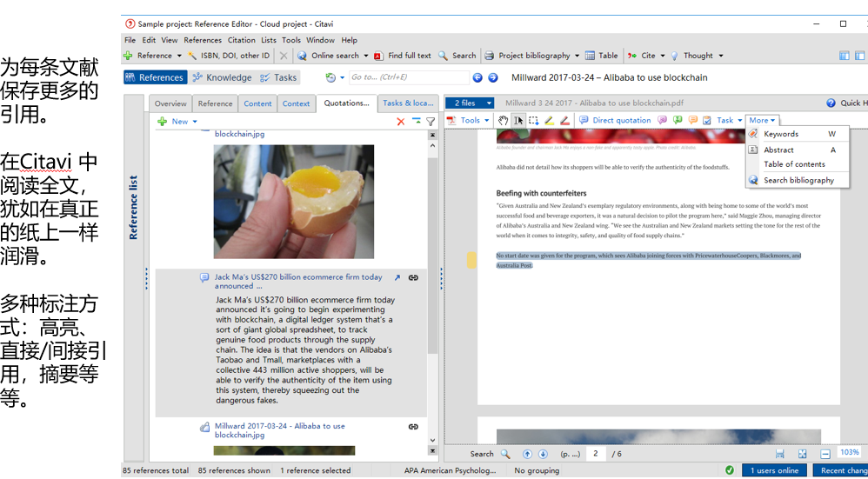Switch to the Overview tab

[170, 103]
